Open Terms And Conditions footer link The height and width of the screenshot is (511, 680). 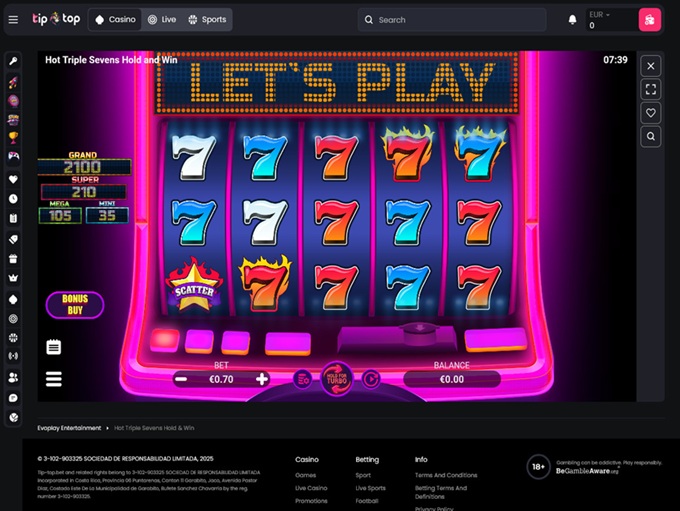pos(446,475)
